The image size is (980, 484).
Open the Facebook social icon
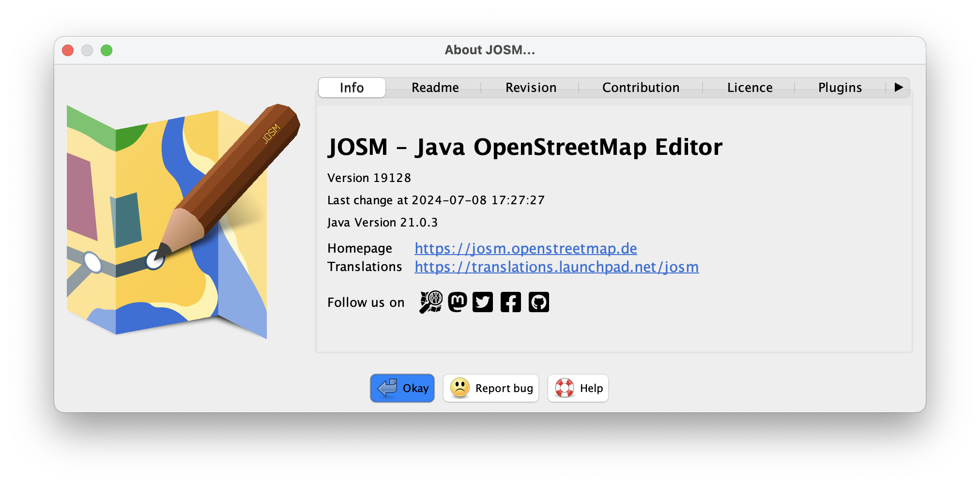511,302
